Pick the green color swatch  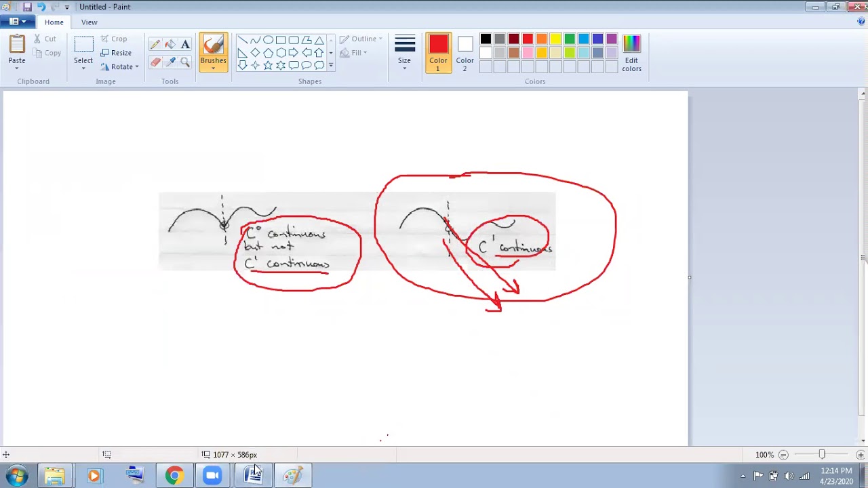coord(570,39)
